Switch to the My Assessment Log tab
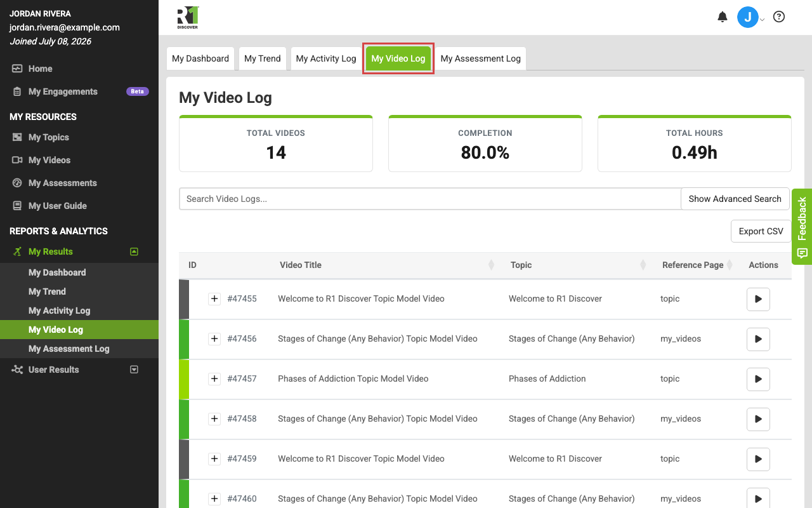 coord(481,58)
